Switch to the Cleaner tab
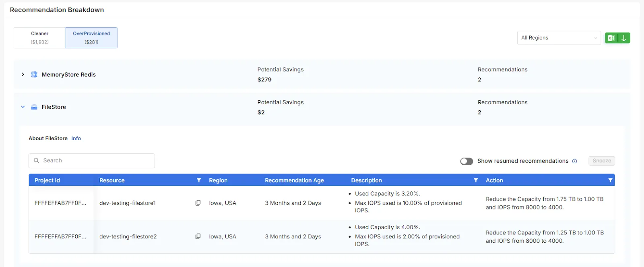Image resolution: width=644 pixels, height=267 pixels. (x=40, y=38)
